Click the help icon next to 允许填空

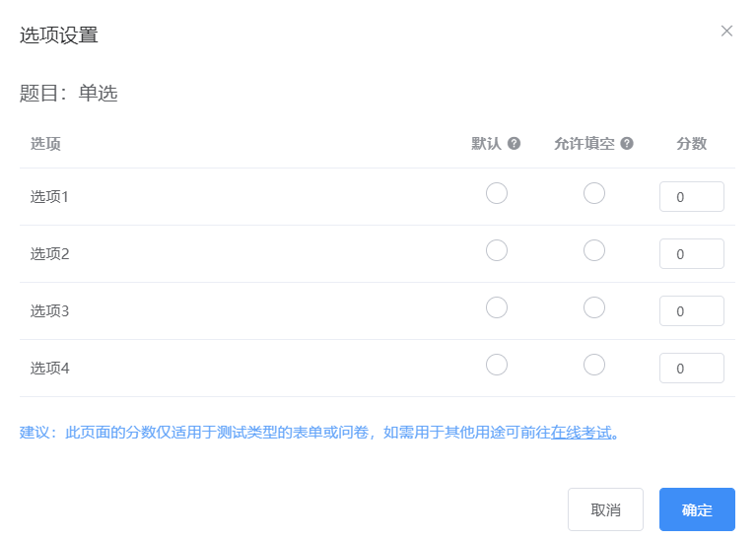pyautogui.click(x=626, y=143)
